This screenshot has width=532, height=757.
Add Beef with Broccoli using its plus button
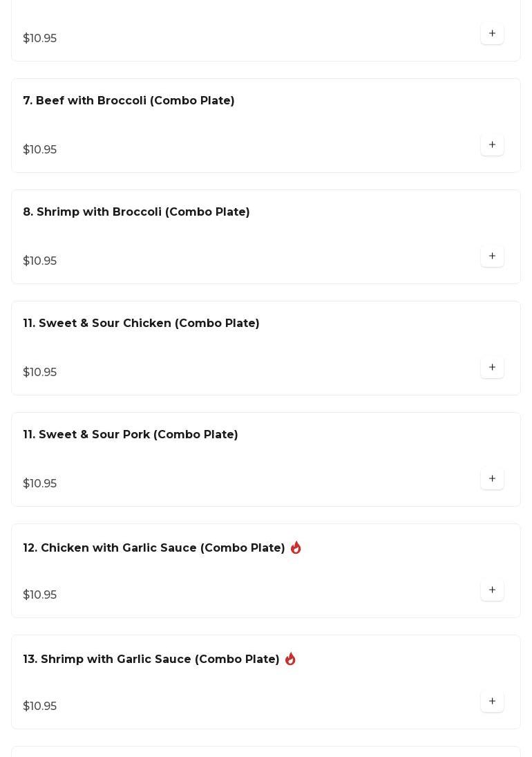pos(492,145)
